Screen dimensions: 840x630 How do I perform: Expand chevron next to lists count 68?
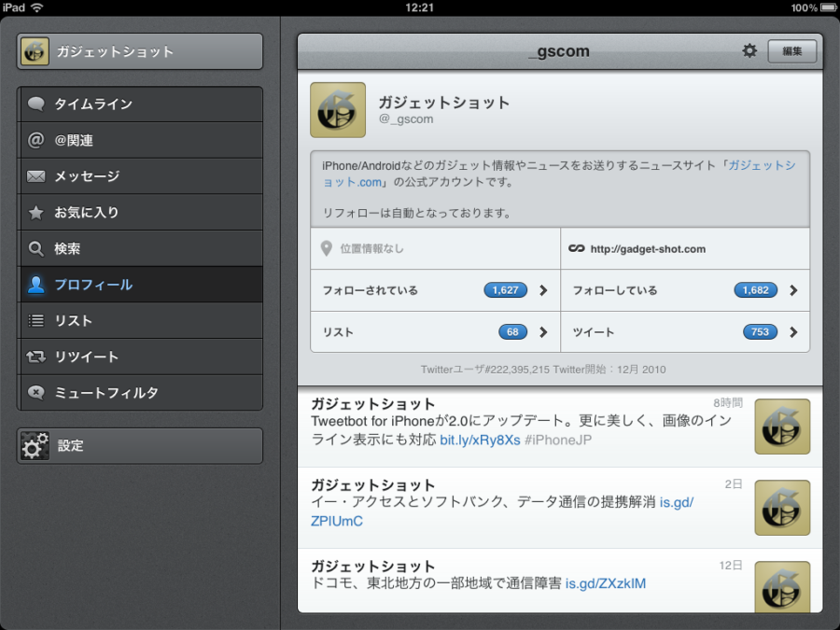pos(543,332)
